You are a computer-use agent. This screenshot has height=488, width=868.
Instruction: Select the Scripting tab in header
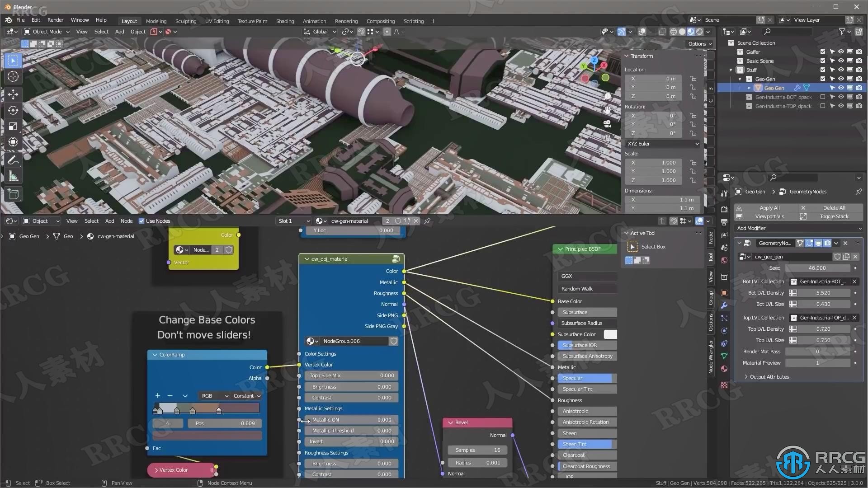pyautogui.click(x=413, y=20)
